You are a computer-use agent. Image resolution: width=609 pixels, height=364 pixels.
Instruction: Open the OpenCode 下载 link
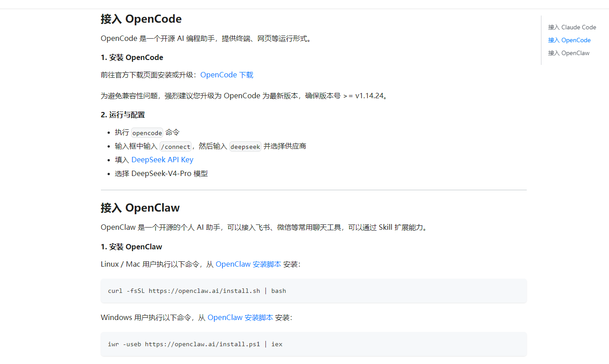(227, 75)
